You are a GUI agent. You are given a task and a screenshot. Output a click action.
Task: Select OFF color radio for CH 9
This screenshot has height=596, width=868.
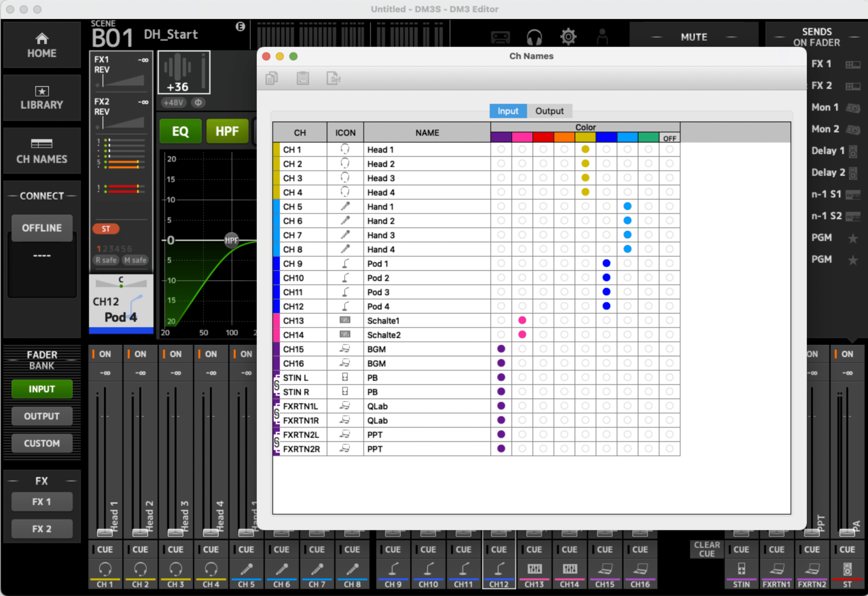point(669,263)
